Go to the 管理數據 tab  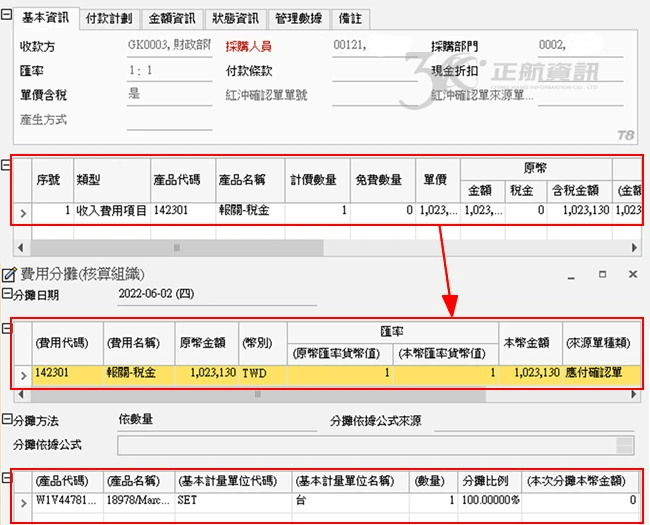pos(299,19)
